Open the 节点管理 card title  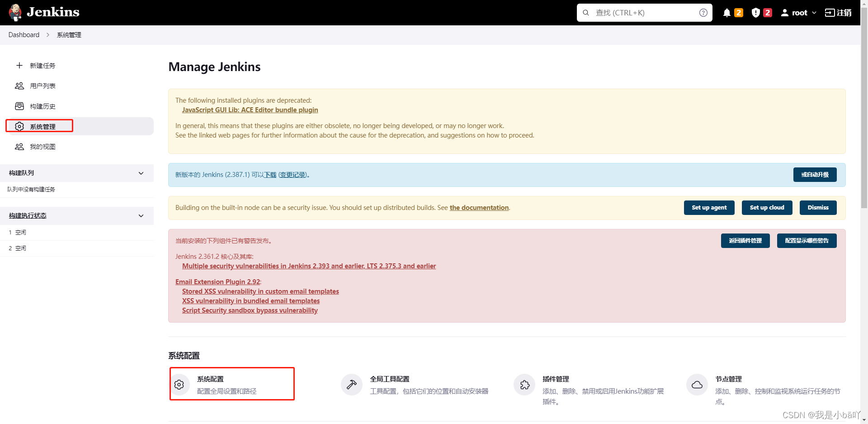click(728, 379)
